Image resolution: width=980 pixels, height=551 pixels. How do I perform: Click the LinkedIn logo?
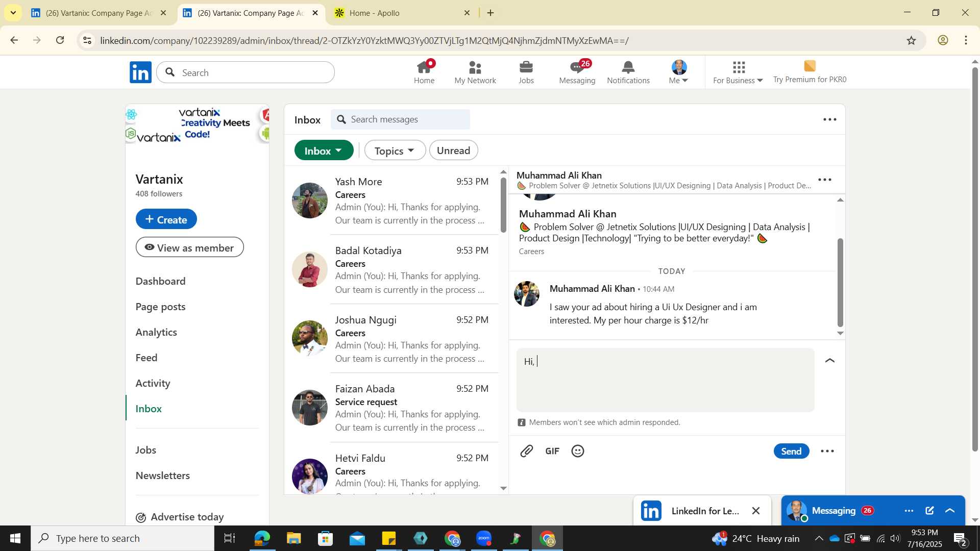(140, 72)
